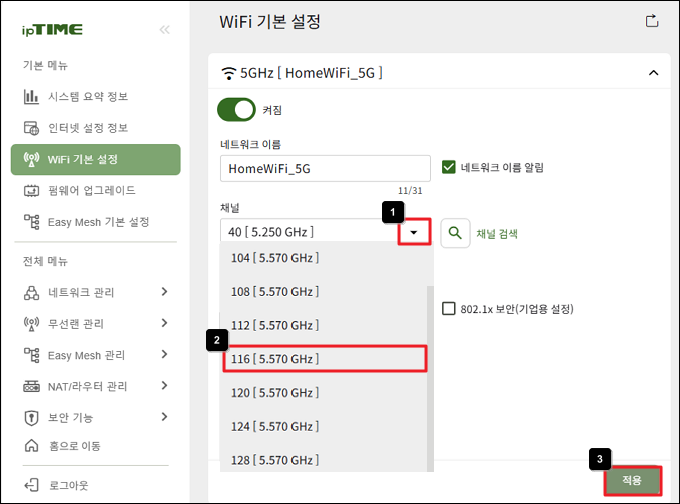Select the WiFi 기본 설정 menu item

click(95, 160)
